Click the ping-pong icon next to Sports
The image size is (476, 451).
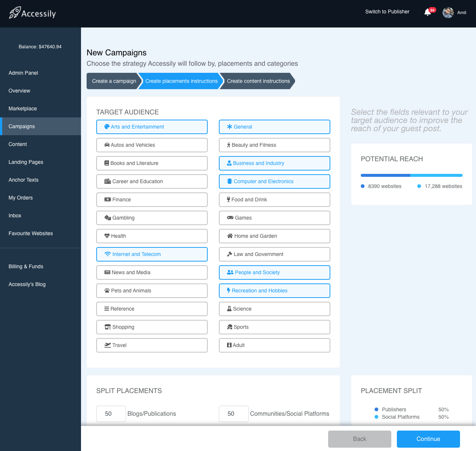tap(230, 327)
